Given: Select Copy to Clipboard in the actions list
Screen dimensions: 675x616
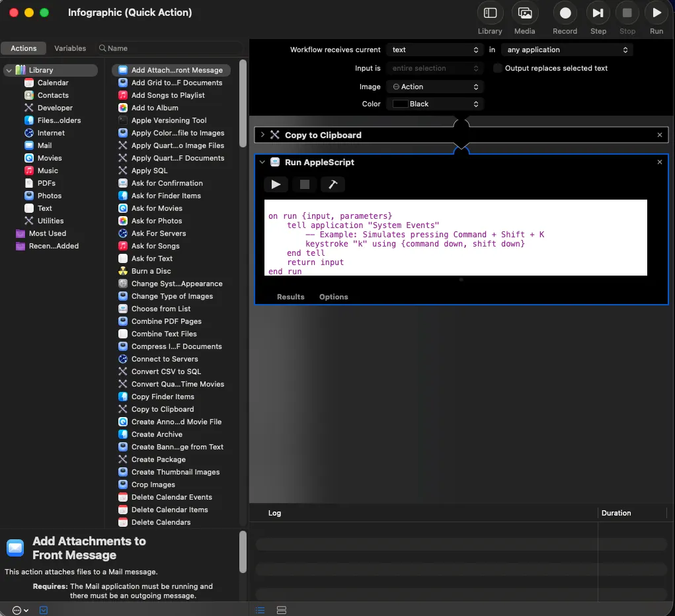Looking at the screenshot, I should click(x=163, y=409).
